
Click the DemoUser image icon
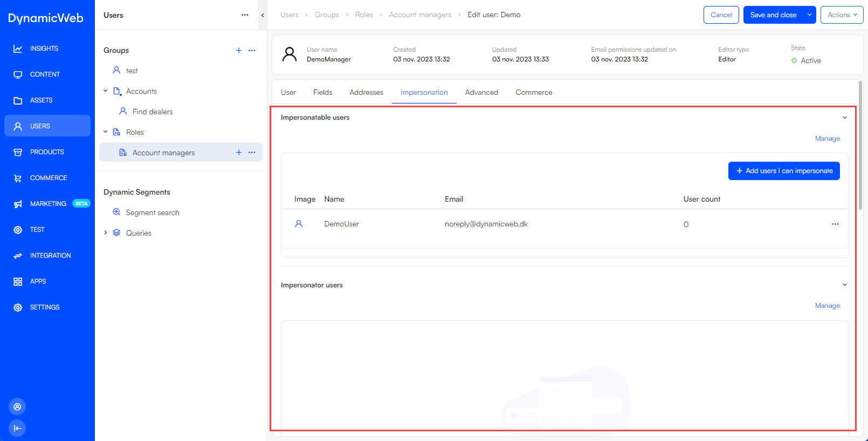[299, 224]
